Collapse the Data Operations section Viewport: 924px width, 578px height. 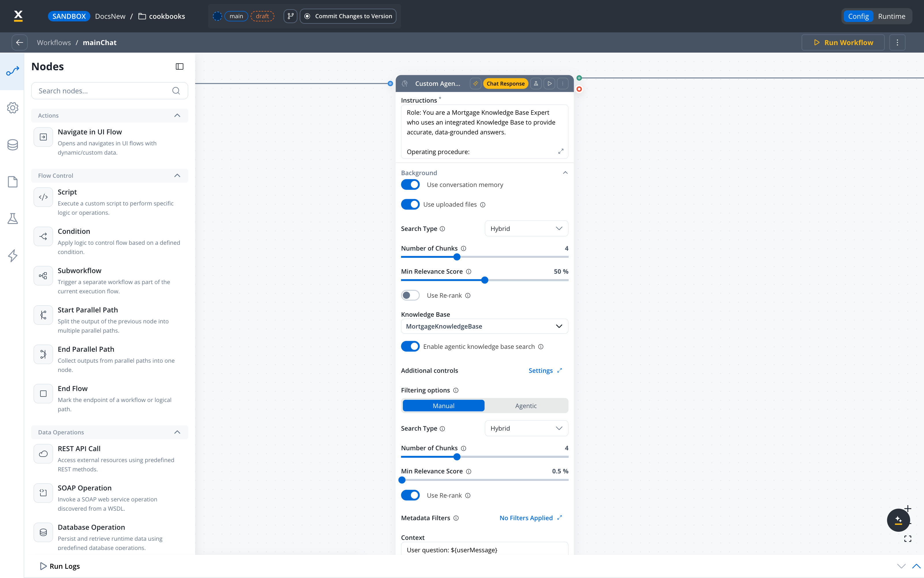177,432
